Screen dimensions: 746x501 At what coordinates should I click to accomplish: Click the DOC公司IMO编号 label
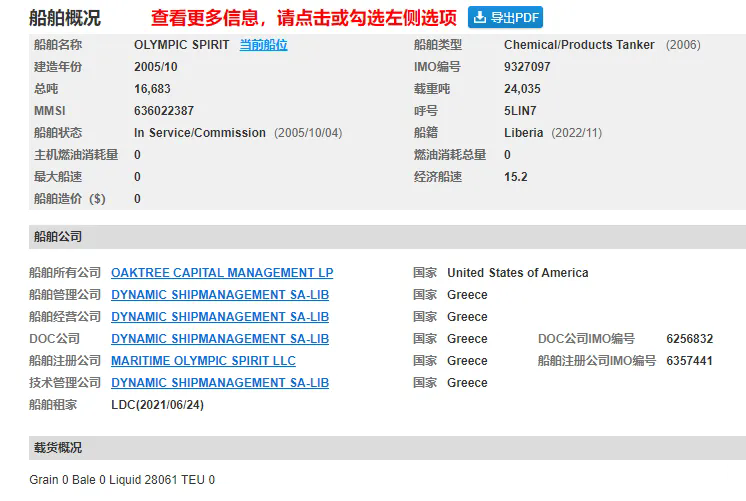point(586,339)
